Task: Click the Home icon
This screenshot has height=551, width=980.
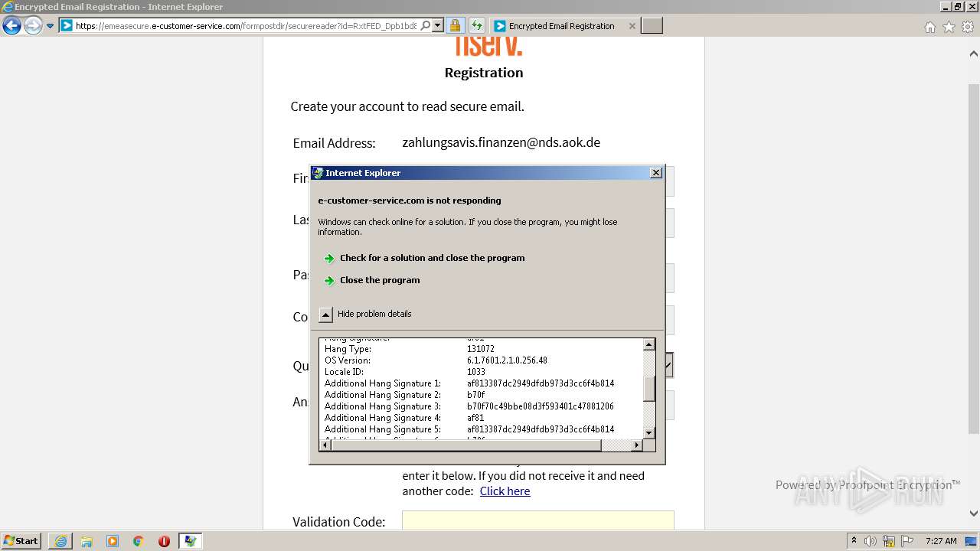Action: pos(930,27)
